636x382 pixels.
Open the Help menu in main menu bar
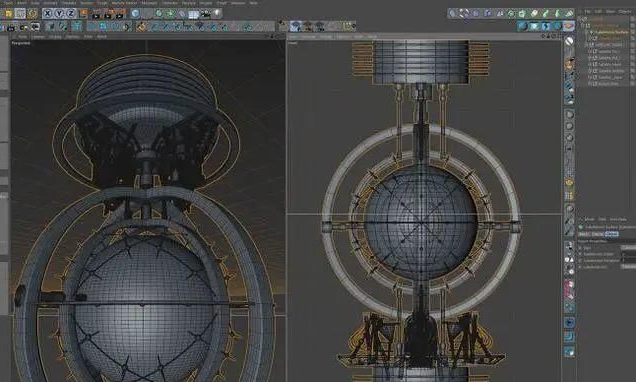pos(254,3)
